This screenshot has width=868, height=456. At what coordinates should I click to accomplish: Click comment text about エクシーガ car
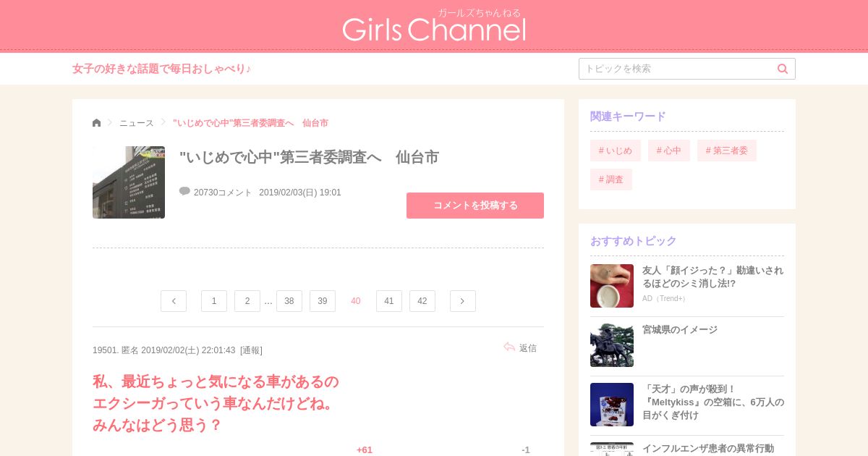tap(216, 403)
